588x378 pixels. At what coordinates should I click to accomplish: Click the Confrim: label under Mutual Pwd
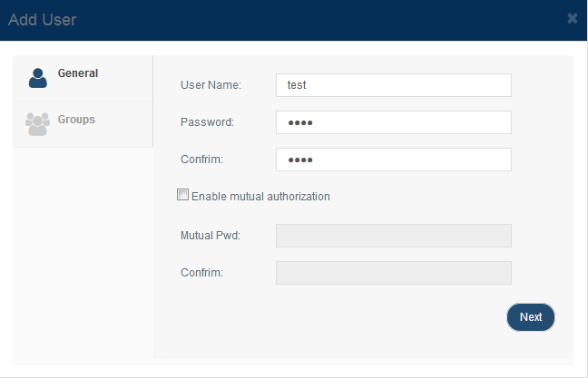pos(201,272)
